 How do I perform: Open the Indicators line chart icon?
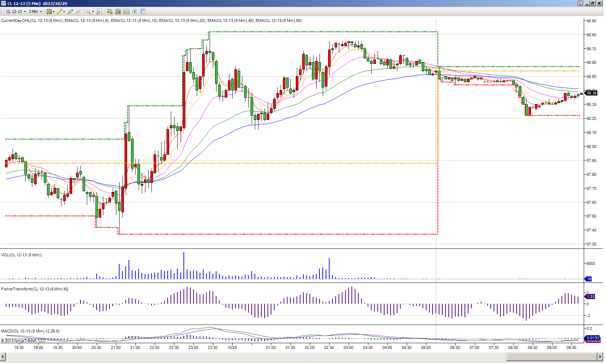tap(126, 11)
